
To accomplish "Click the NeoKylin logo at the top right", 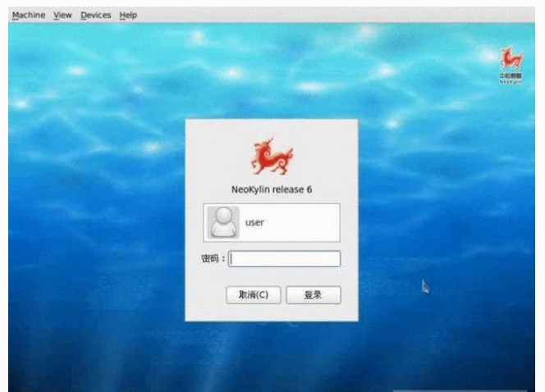I will pyautogui.click(x=511, y=66).
